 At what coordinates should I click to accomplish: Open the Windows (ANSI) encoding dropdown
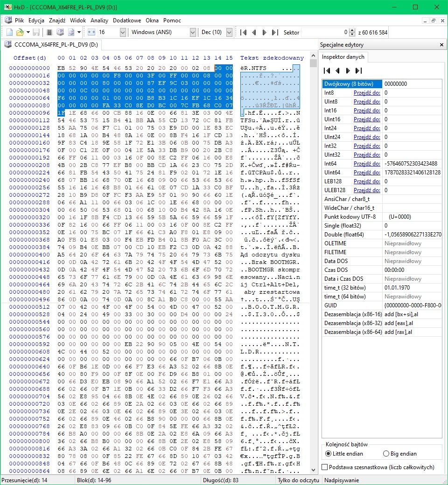(163, 32)
